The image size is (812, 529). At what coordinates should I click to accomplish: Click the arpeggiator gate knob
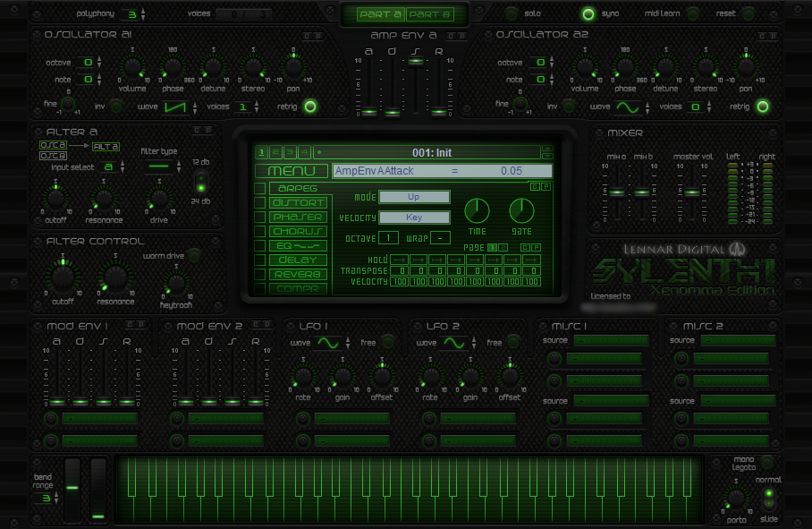521,211
